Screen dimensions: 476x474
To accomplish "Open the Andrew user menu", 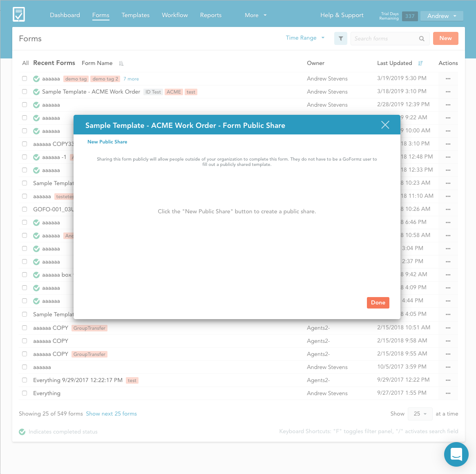I will pos(441,16).
